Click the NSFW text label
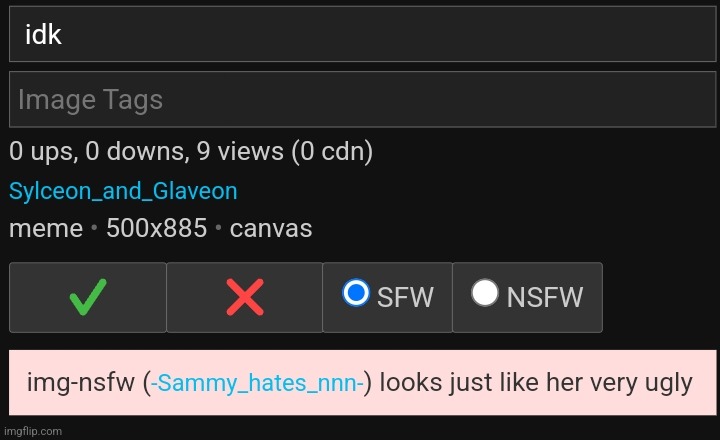 tap(545, 297)
